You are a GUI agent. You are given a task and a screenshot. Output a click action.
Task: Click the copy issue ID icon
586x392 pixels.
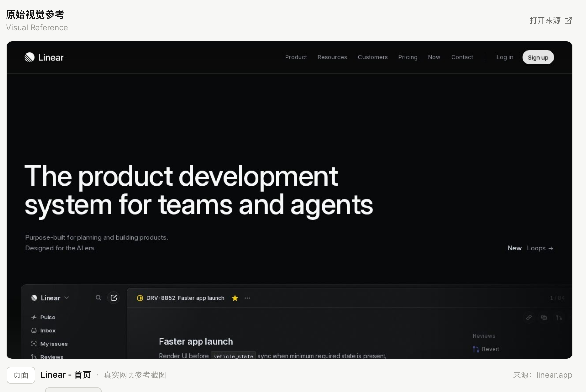tap(544, 318)
